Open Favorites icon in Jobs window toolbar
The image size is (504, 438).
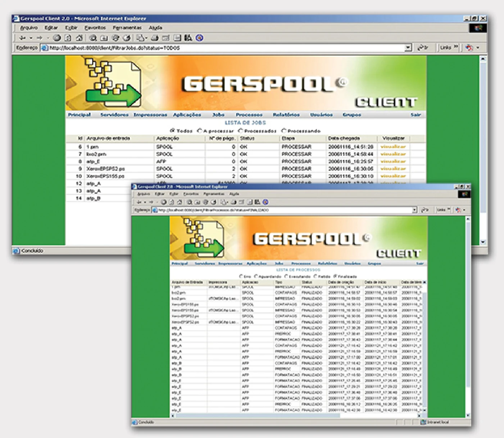click(104, 38)
